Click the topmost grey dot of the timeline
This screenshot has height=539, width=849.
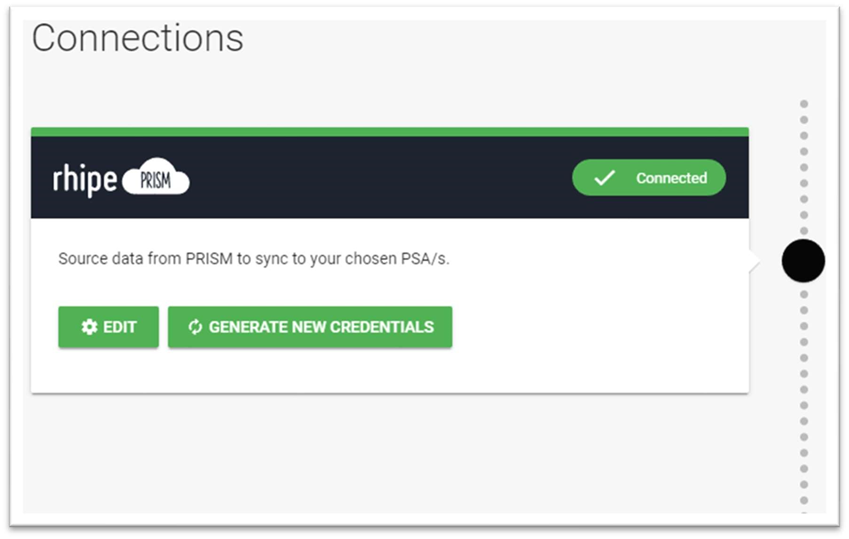coord(804,103)
